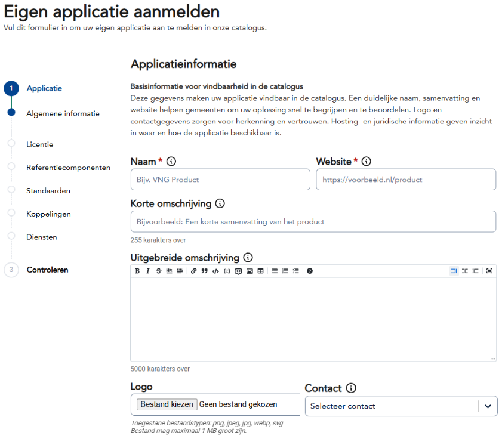Open the editor help question mark icon
The width and height of the screenshot is (502, 448).
click(x=309, y=271)
